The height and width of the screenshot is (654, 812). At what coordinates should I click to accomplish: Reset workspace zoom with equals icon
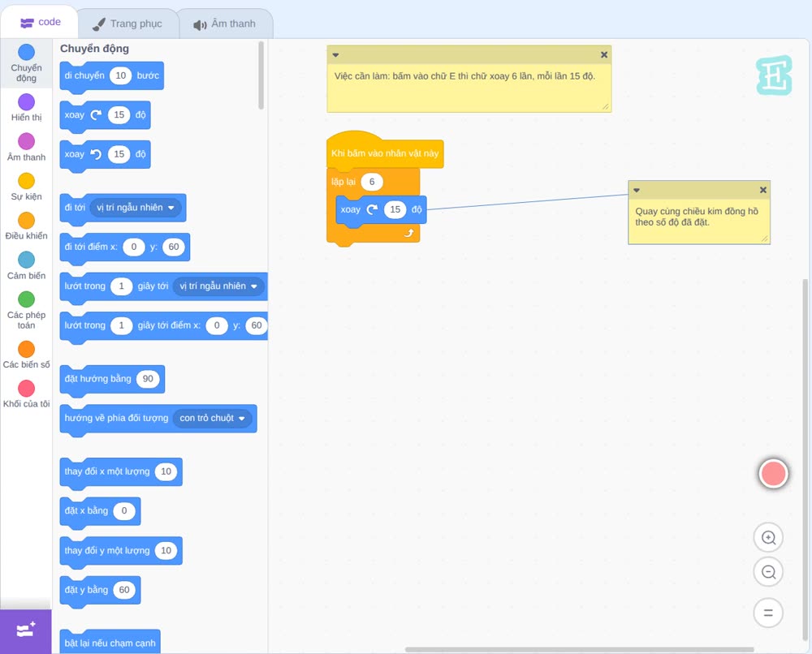click(x=768, y=613)
